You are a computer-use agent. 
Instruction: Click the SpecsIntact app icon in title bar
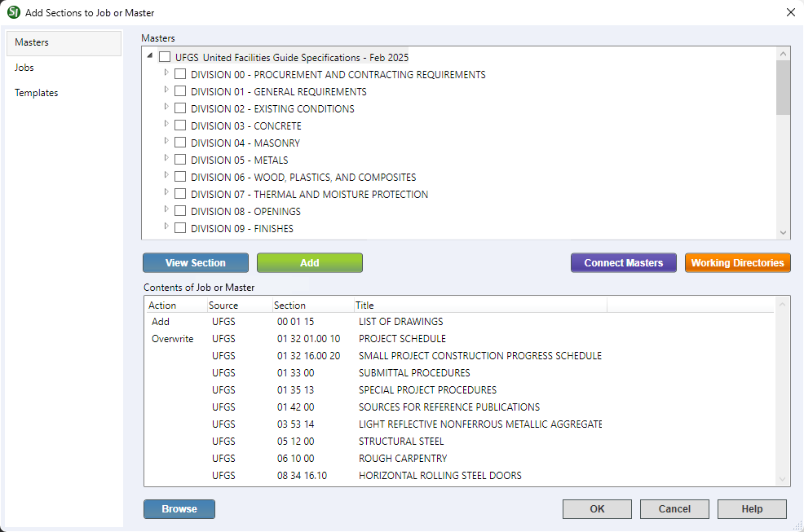point(13,12)
